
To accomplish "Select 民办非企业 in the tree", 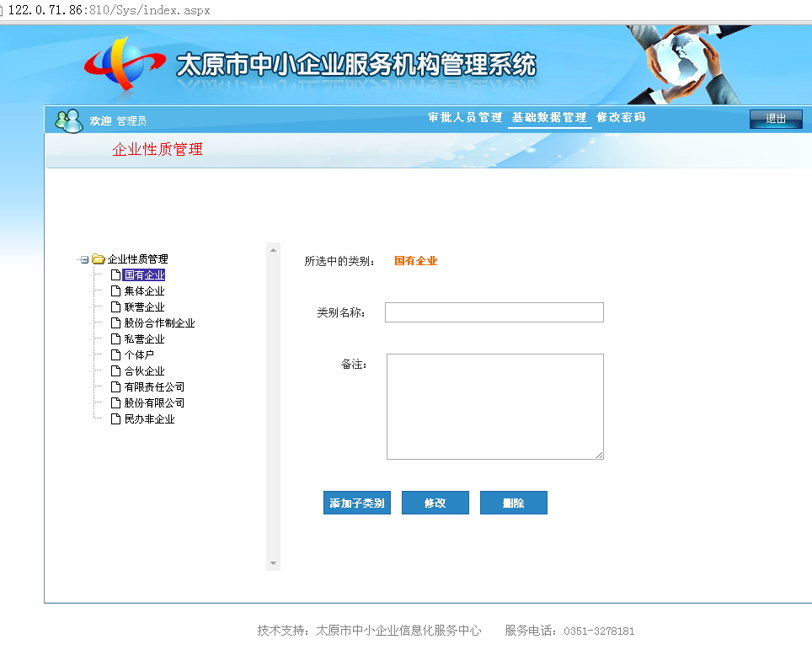I will [149, 419].
